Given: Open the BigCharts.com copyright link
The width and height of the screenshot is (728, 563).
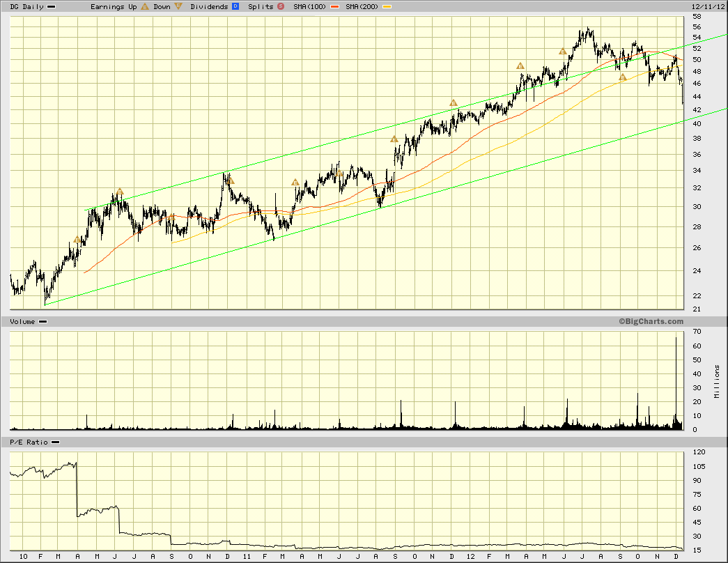Looking at the screenshot, I should point(651,321).
